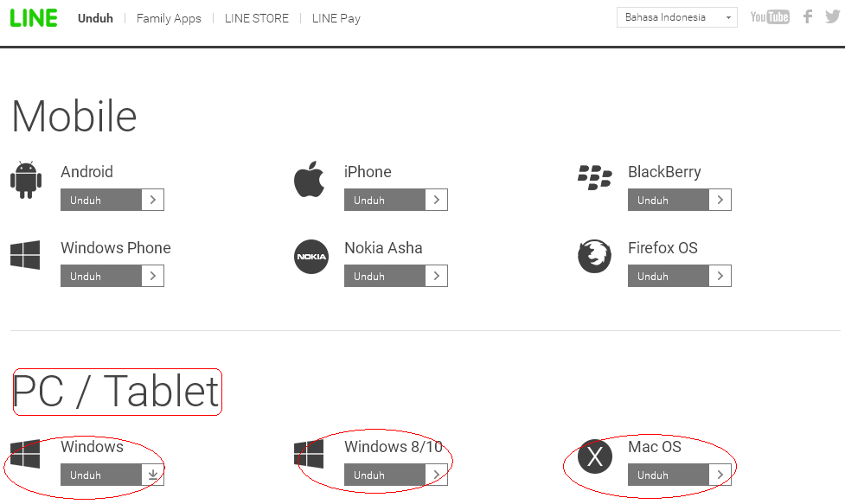Open the Bahasa Indonesia language dropdown
This screenshot has width=845, height=504.
coord(676,17)
